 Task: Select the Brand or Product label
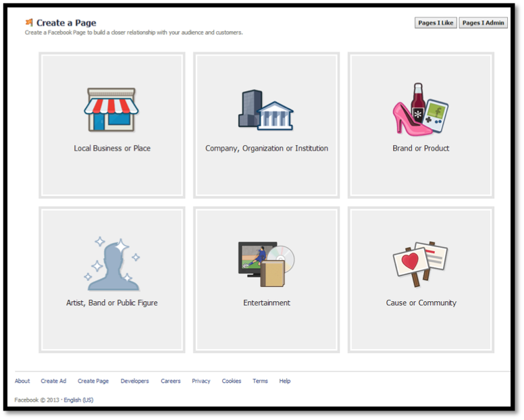coord(421,149)
